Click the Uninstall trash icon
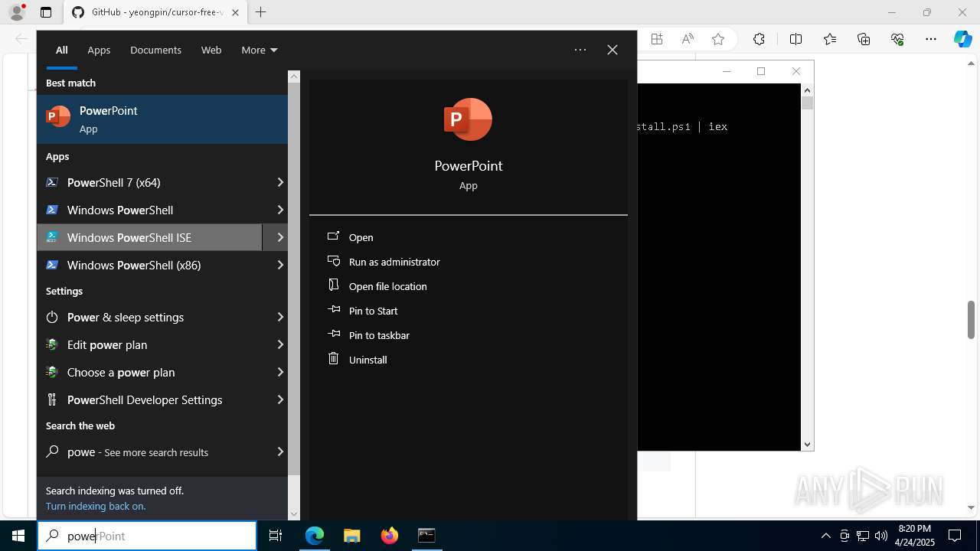Viewport: 980px width, 551px height. [x=333, y=358]
